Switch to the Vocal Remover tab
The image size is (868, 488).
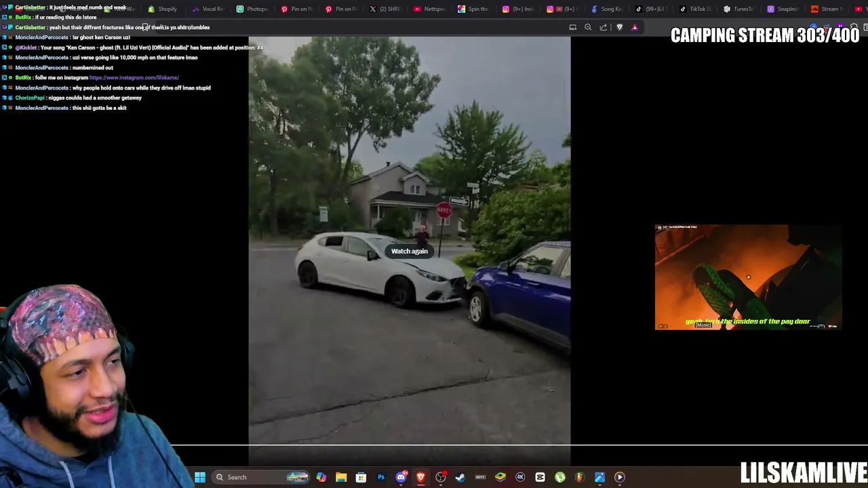click(x=208, y=9)
